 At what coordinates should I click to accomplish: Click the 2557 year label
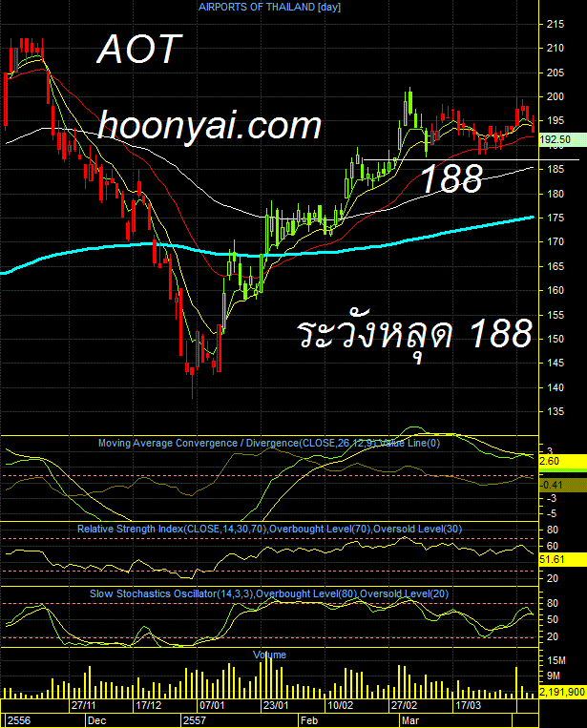[194, 720]
